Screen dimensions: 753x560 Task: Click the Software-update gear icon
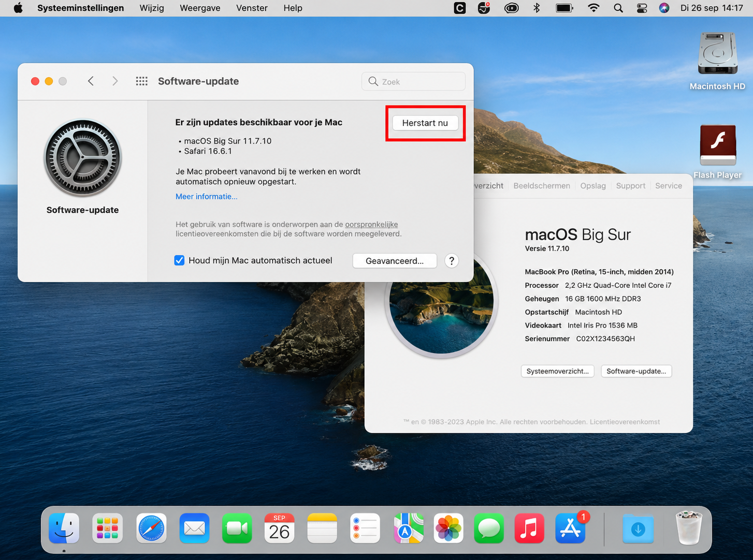pos(82,158)
